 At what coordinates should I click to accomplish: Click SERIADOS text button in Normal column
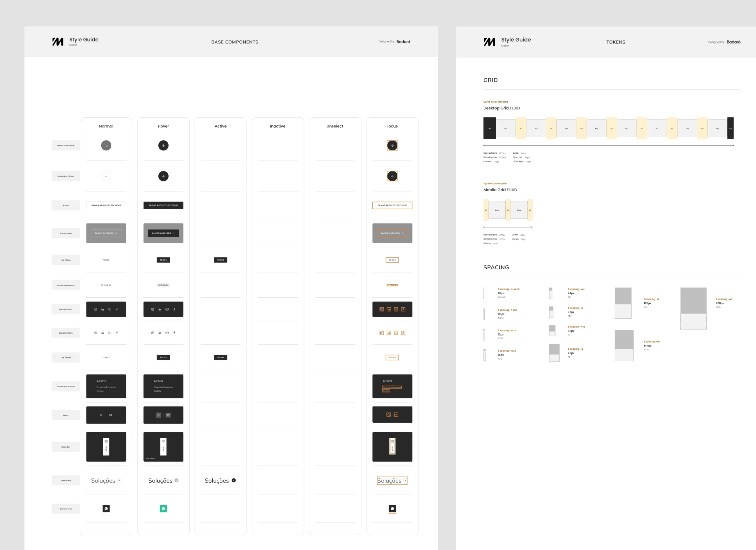point(106,285)
